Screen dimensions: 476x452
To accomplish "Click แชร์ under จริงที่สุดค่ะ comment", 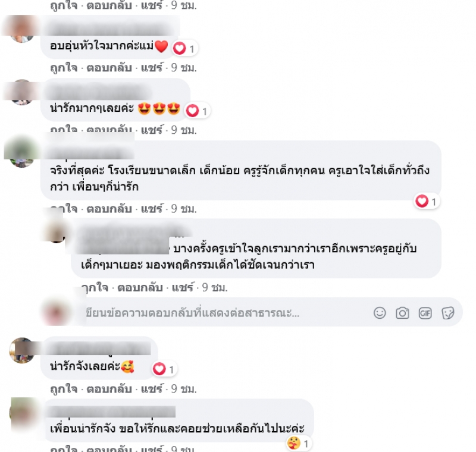I will (x=152, y=209).
